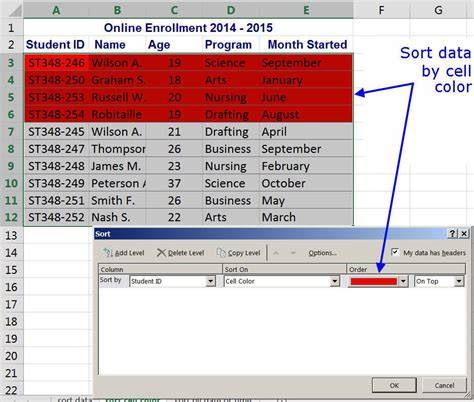Cancel the Sort dialog
Image resolution: width=474 pixels, height=402 pixels.
click(444, 385)
